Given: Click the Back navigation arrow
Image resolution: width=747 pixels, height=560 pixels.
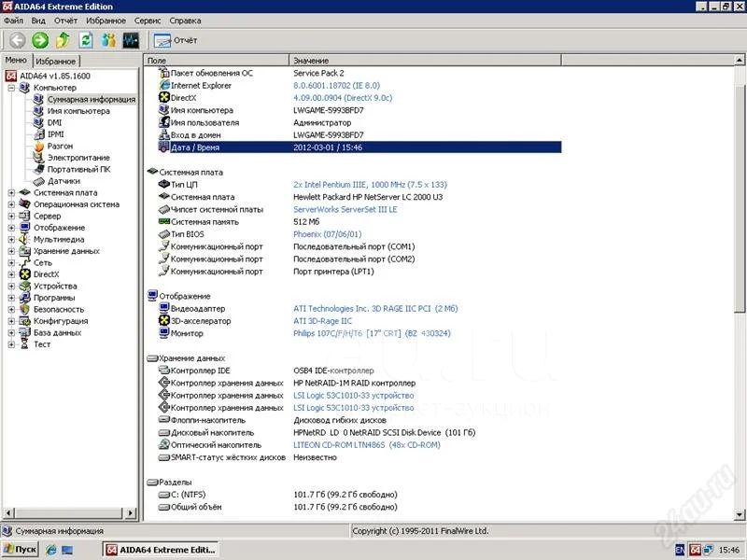Looking at the screenshot, I should click(x=18, y=40).
